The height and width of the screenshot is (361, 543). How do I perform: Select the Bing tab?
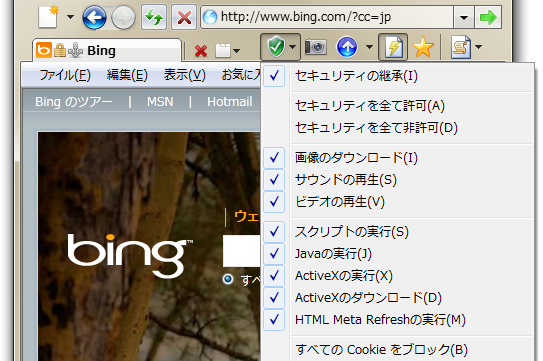pos(107,51)
